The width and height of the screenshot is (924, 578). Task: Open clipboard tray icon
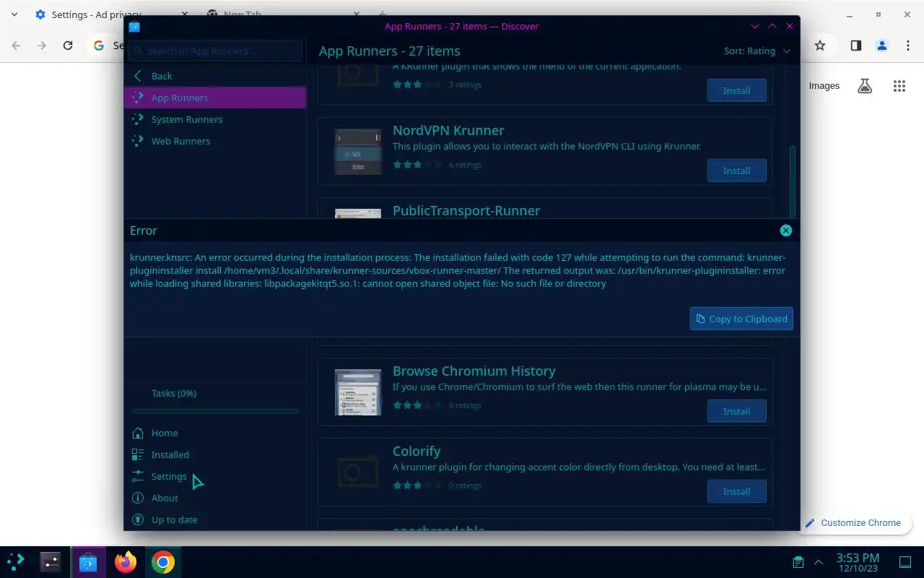tap(798, 562)
